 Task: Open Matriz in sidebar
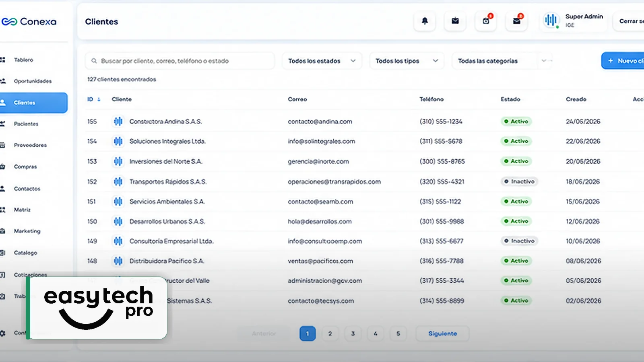22,210
